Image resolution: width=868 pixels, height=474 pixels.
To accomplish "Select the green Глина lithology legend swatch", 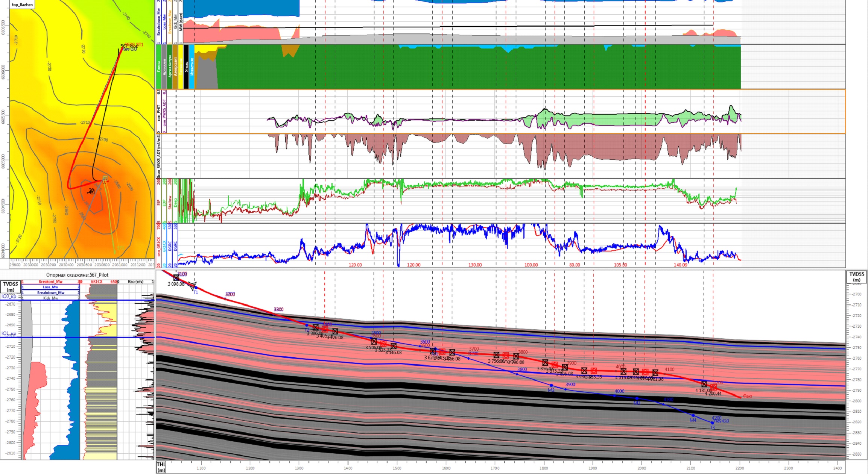I will click(x=159, y=67).
